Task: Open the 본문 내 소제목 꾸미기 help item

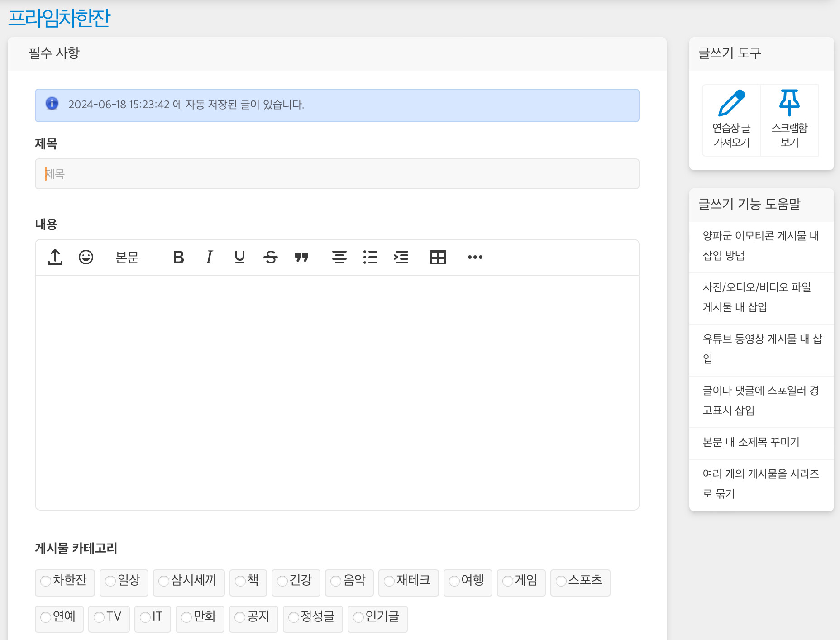Action: point(751,442)
